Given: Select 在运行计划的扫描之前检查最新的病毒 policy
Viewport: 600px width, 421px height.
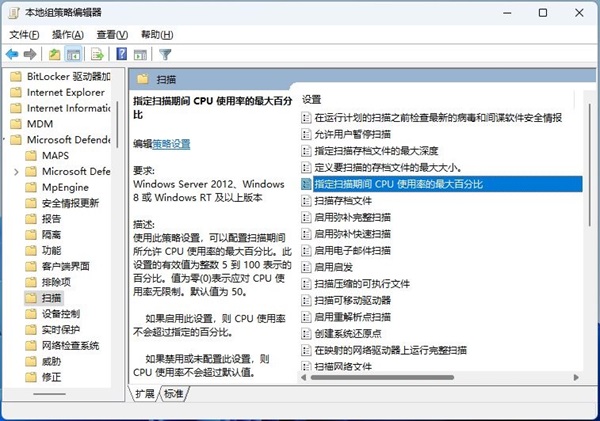Looking at the screenshot, I should [x=432, y=118].
